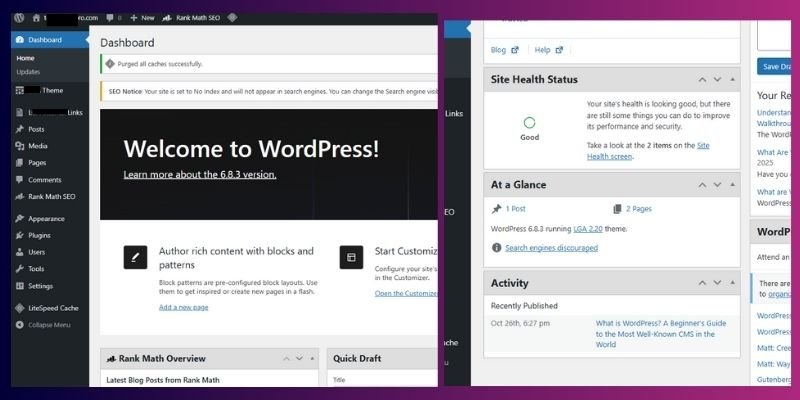Toggle the Activity panel

tap(733, 283)
